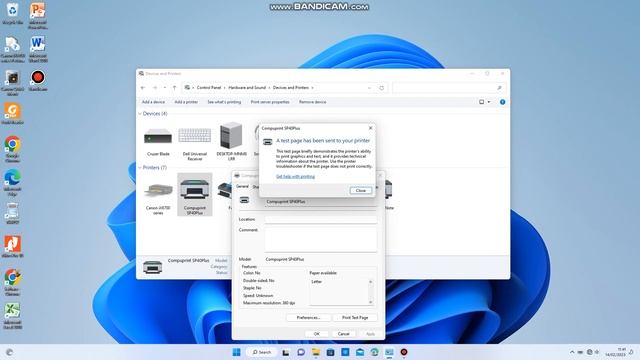This screenshot has height=360, width=640.
Task: Click the clock and date on the taskbar
Action: click(x=616, y=352)
